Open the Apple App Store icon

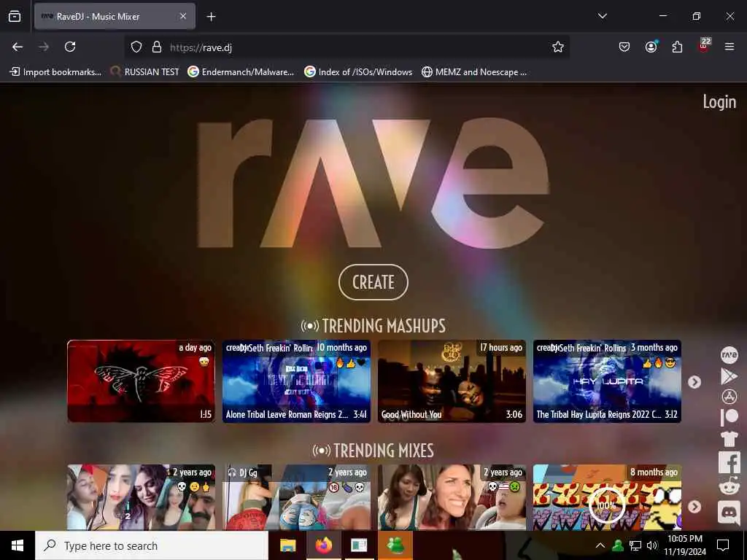point(729,397)
